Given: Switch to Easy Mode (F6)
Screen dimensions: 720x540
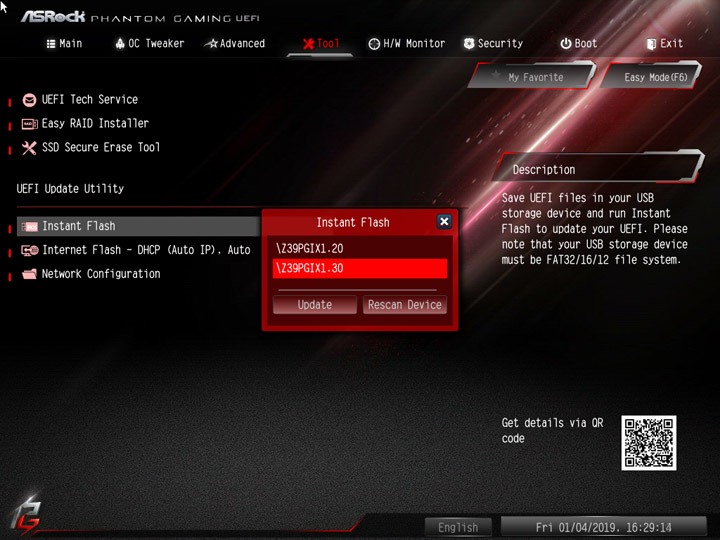Looking at the screenshot, I should pyautogui.click(x=652, y=76).
